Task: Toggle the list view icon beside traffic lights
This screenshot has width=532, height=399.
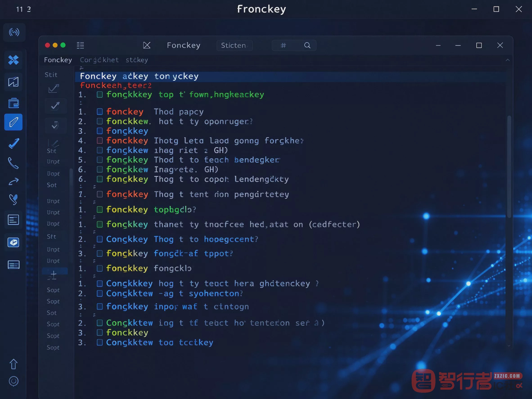Action: pyautogui.click(x=80, y=45)
